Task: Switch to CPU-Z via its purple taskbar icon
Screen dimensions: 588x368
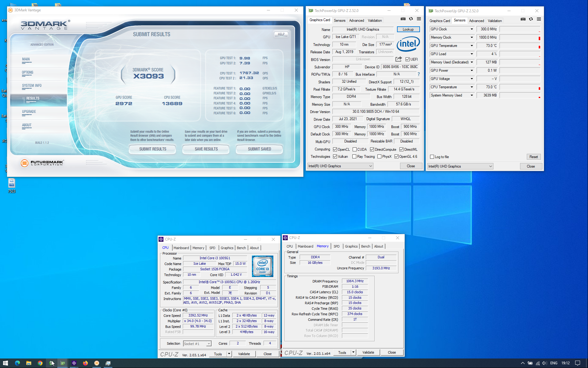Action: point(74,363)
